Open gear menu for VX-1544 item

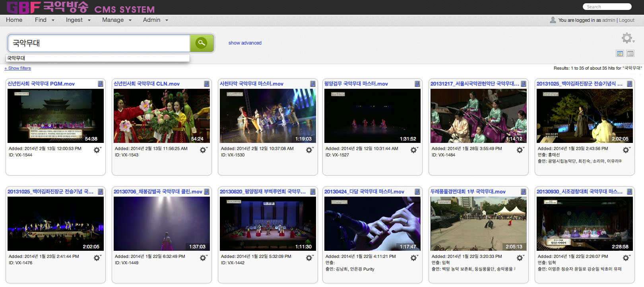pyautogui.click(x=97, y=150)
